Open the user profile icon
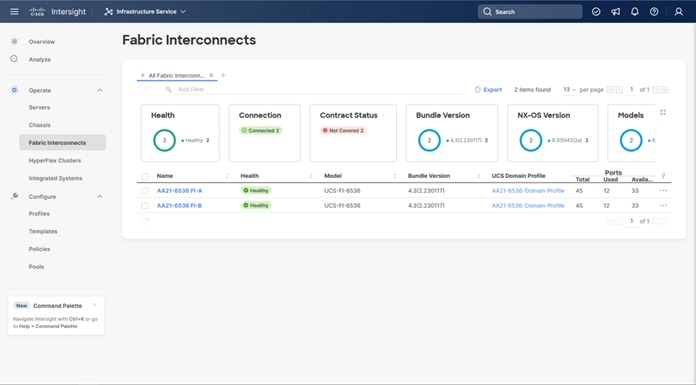Screen dimensions: 696x385 (x=679, y=12)
